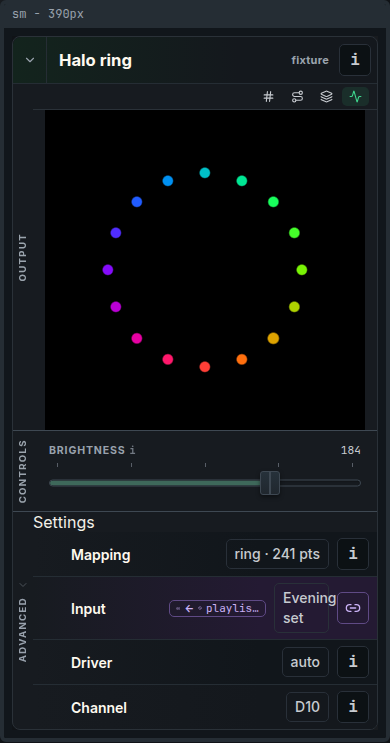
Task: Select the routing path view icon
Action: pos(297,97)
